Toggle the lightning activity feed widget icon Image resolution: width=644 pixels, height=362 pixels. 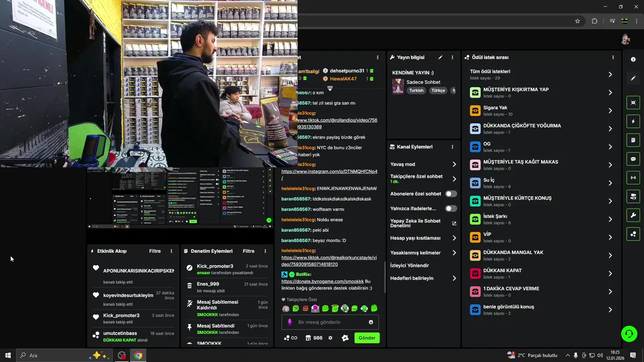click(x=633, y=121)
